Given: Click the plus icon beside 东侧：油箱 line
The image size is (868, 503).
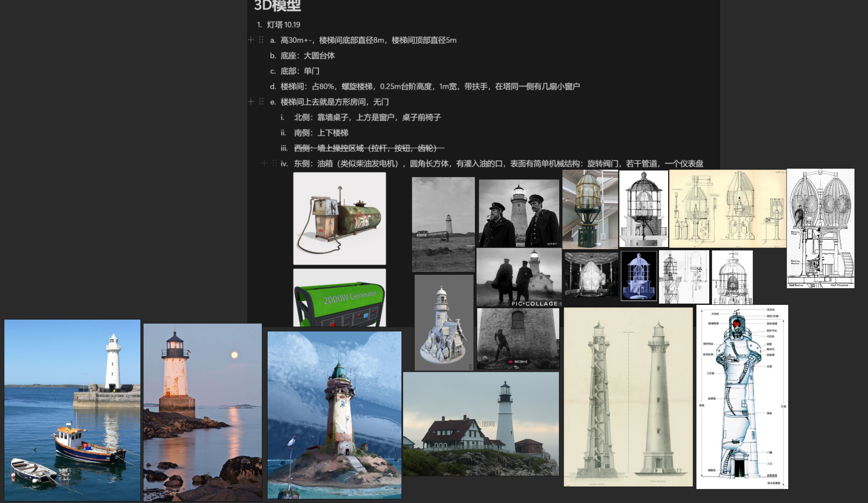Looking at the screenshot, I should [x=264, y=163].
